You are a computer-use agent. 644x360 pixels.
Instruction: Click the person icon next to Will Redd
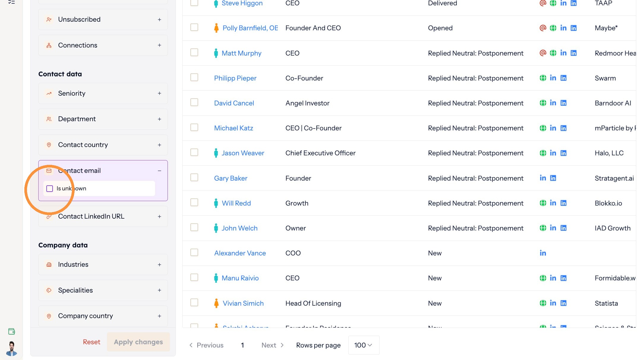coord(216,203)
